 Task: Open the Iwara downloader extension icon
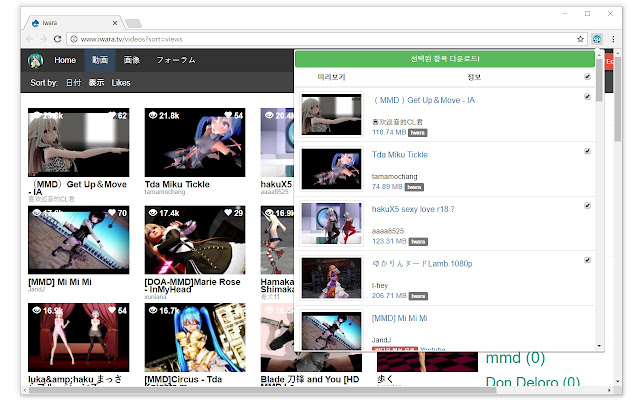point(597,39)
